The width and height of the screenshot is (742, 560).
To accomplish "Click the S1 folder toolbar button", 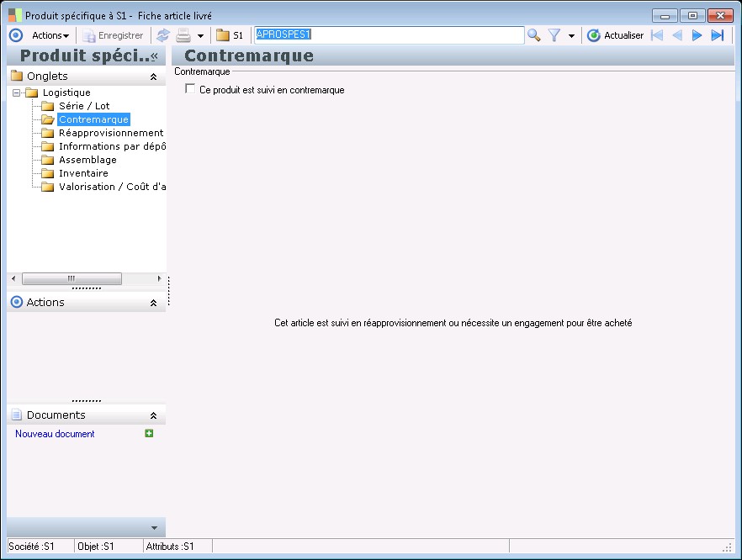I will coord(230,35).
